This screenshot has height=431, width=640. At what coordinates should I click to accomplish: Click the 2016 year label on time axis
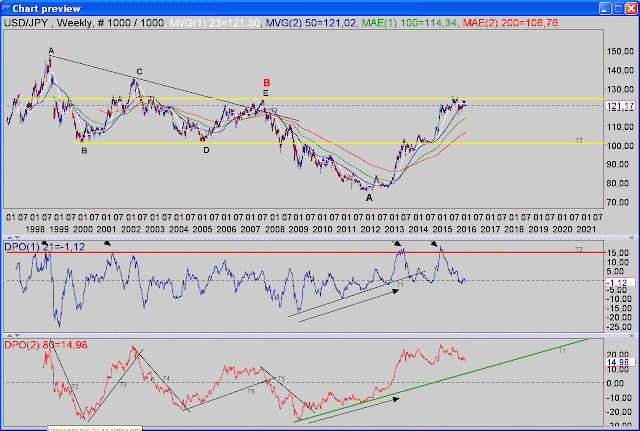coord(466,229)
